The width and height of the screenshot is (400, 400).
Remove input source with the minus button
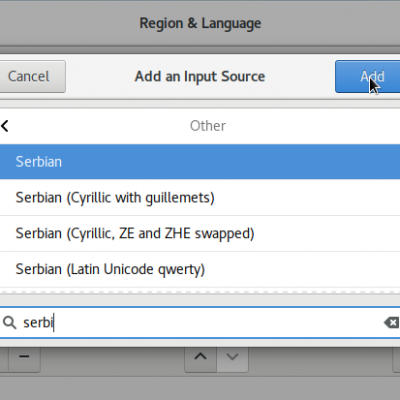click(24, 357)
